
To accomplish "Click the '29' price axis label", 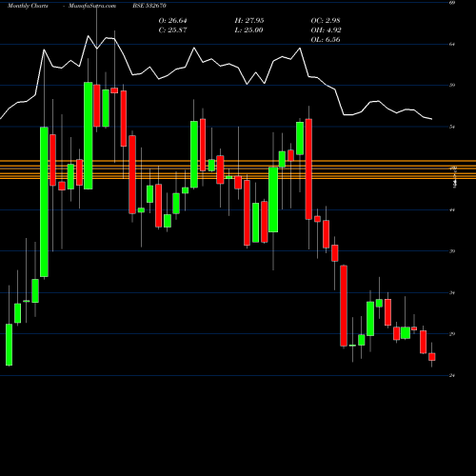I will [452, 334].
